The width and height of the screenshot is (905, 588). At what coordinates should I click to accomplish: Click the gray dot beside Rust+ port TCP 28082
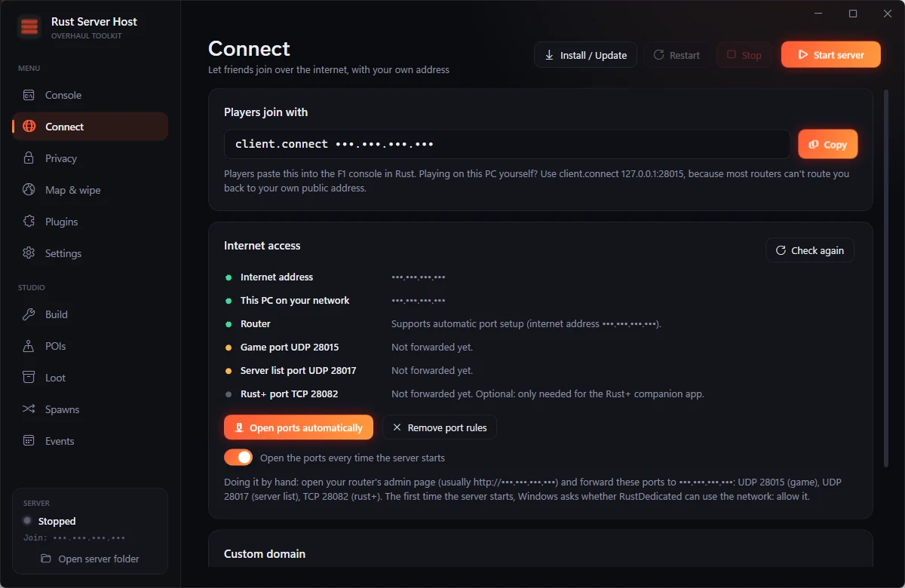(x=229, y=394)
